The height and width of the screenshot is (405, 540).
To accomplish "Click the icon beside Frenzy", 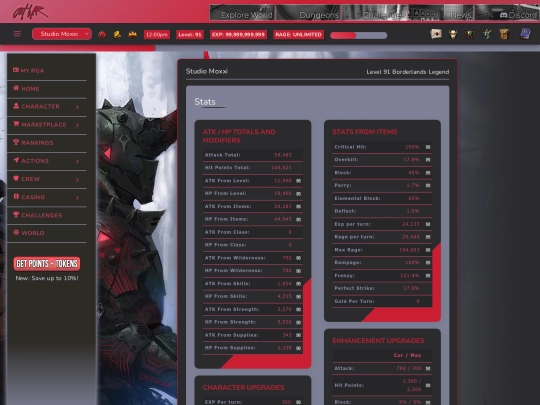I will [x=428, y=276].
